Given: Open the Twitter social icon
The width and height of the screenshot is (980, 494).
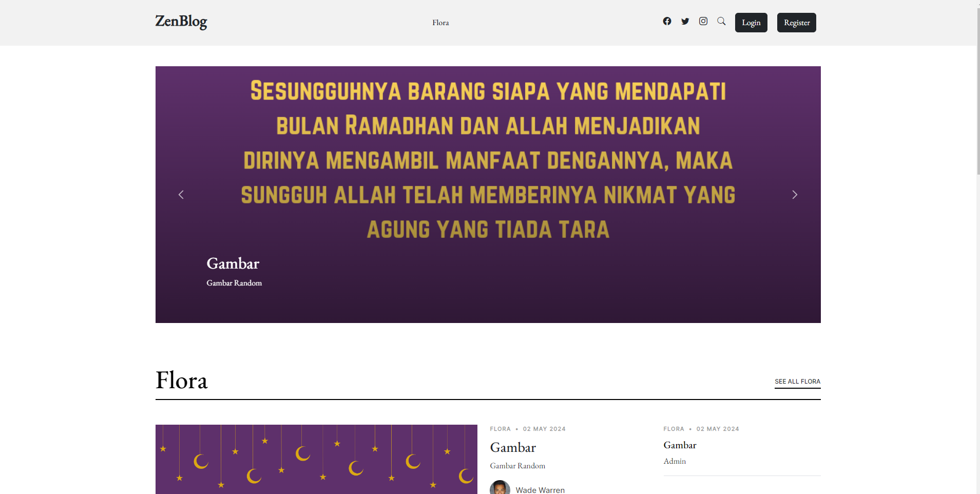Looking at the screenshot, I should pyautogui.click(x=685, y=21).
